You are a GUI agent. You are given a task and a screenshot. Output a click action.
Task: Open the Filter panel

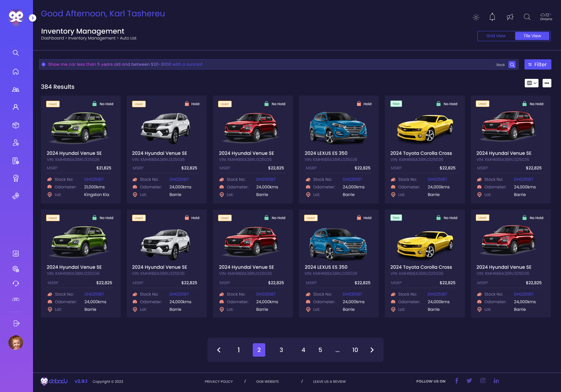(x=538, y=65)
